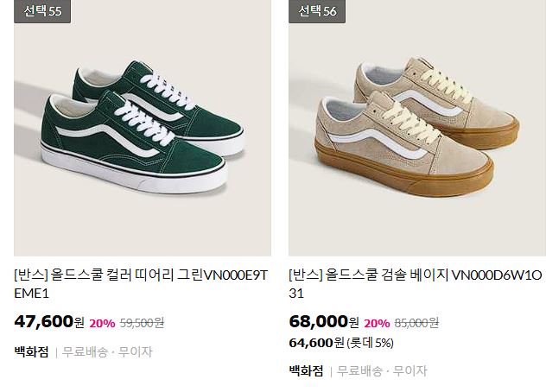The image size is (546, 392).
Task: Click the (롯데 5%) card benefit text
Action: tap(370, 344)
